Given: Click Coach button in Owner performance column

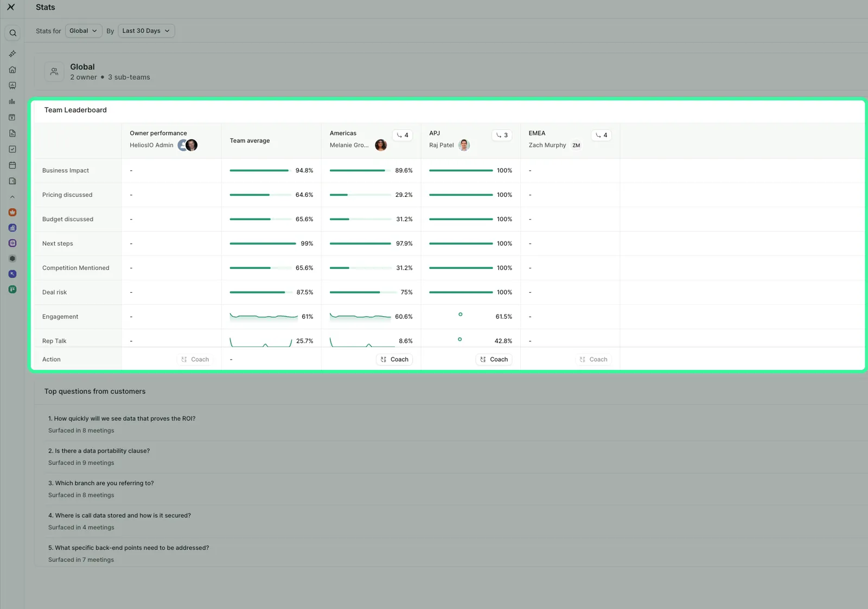Looking at the screenshot, I should click(195, 360).
